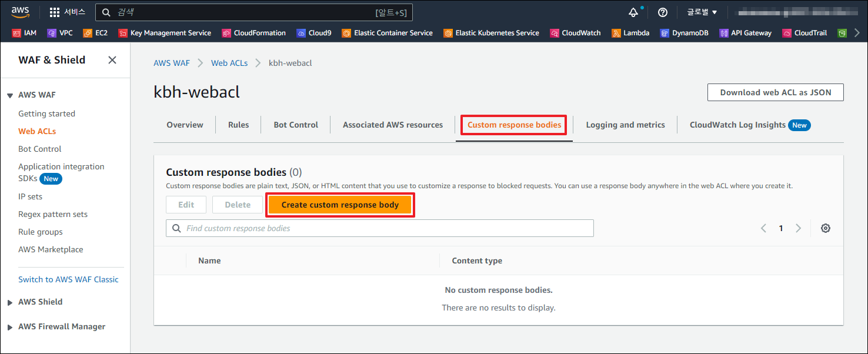Open Bot Control in sidebar
The height and width of the screenshot is (354, 868).
click(39, 149)
